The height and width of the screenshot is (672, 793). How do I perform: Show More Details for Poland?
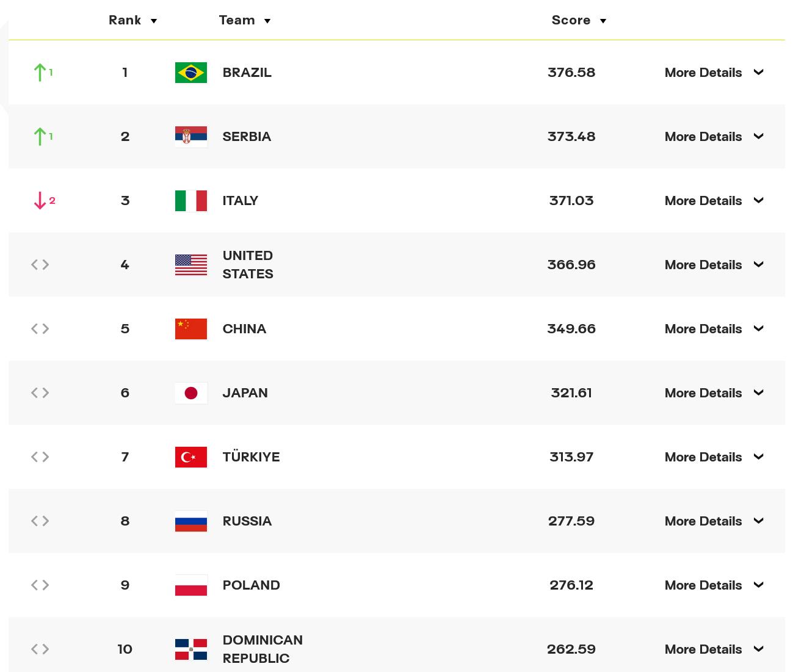pos(714,585)
